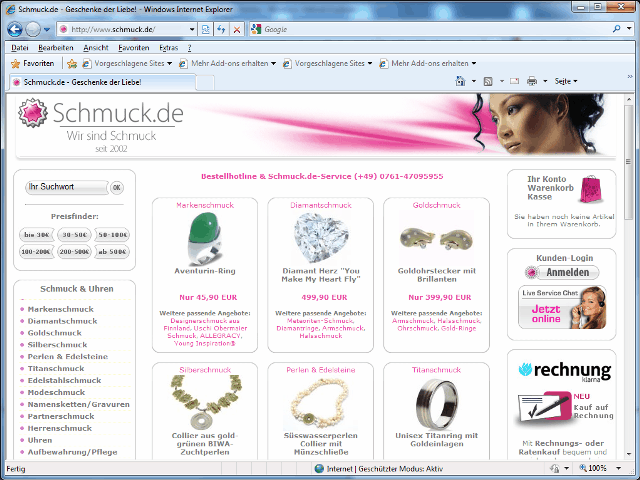This screenshot has width=640, height=480.
Task: Open Silberschmuck in sidebar list
Action: [57, 345]
